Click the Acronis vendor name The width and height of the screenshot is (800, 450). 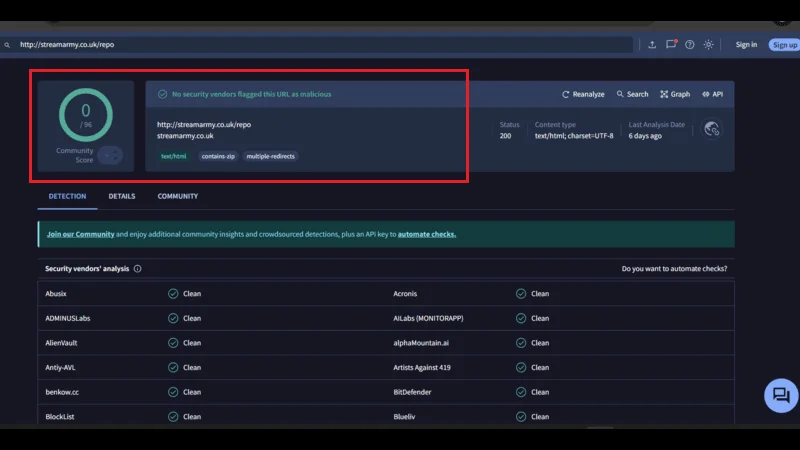click(x=405, y=294)
